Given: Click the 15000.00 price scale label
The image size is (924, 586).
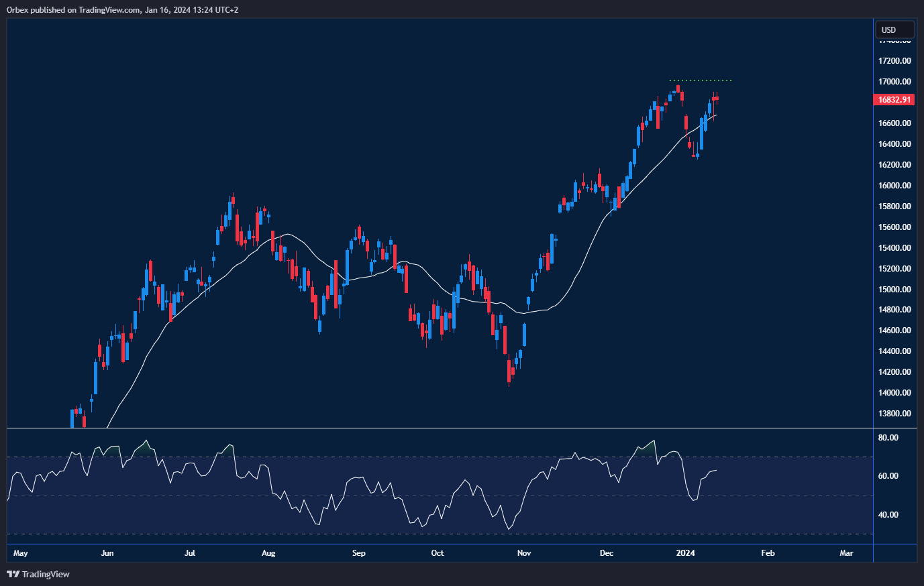Looking at the screenshot, I should pyautogui.click(x=894, y=289).
